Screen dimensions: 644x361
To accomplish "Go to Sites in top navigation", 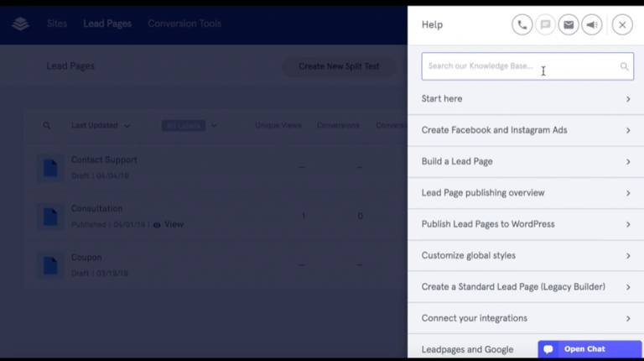I will [x=57, y=24].
